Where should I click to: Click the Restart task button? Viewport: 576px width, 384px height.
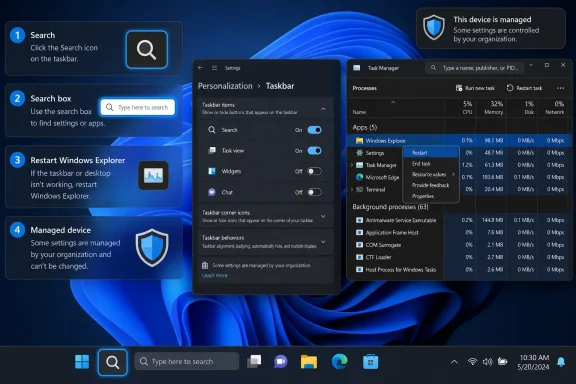point(524,88)
